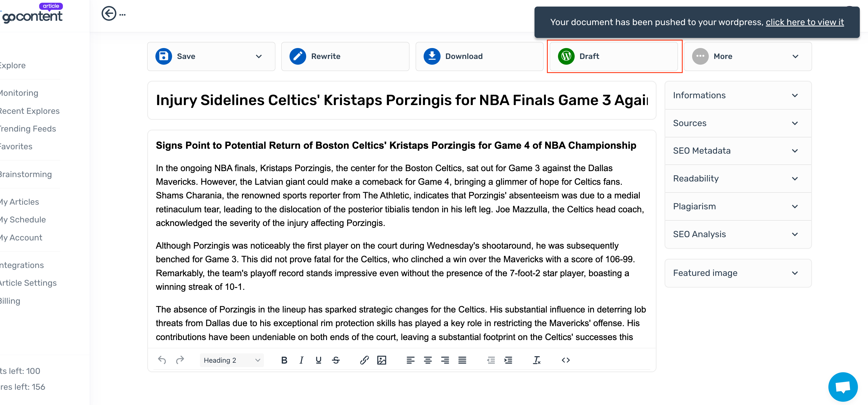Open the Heading 2 style dropdown

coord(232,360)
